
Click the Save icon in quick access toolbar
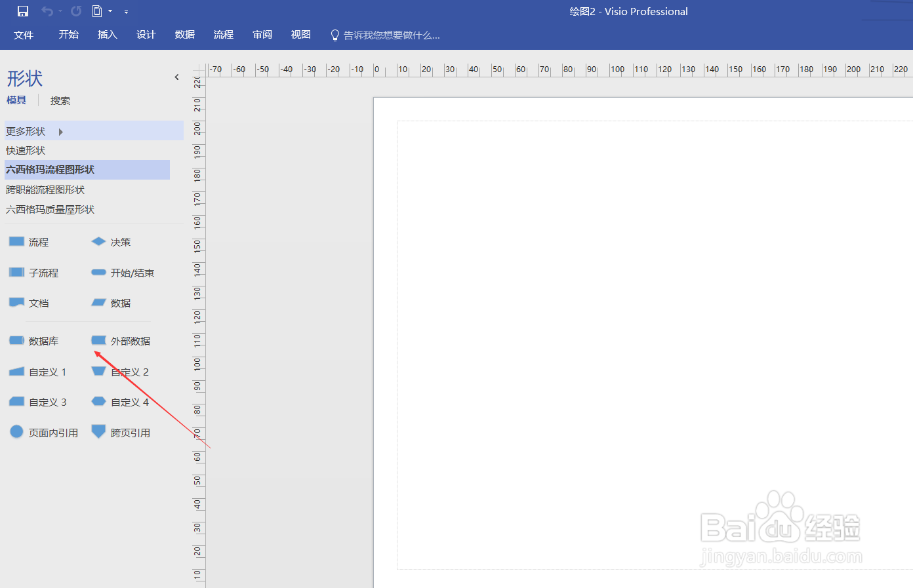click(x=23, y=11)
